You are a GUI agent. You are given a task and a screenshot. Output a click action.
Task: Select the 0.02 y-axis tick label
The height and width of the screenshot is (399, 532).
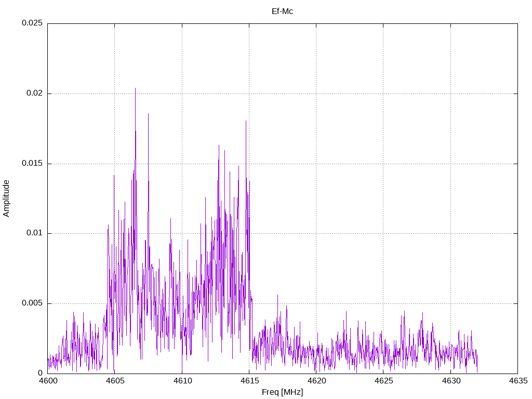click(x=34, y=94)
